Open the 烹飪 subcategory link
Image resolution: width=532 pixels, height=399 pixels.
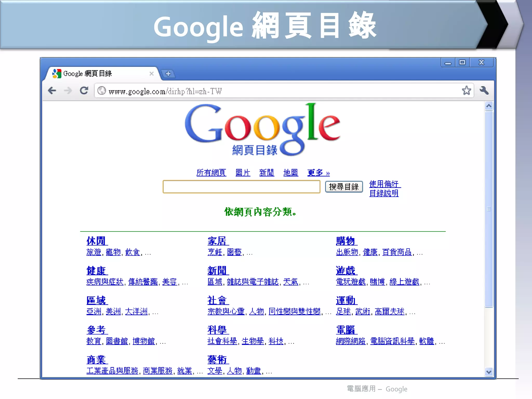215,252
